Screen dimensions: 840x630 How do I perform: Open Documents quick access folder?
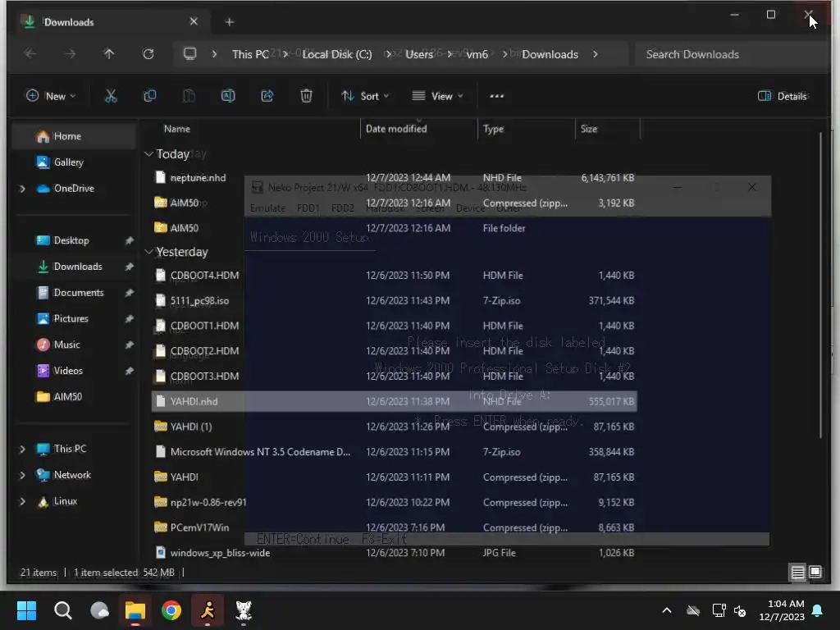(74, 293)
